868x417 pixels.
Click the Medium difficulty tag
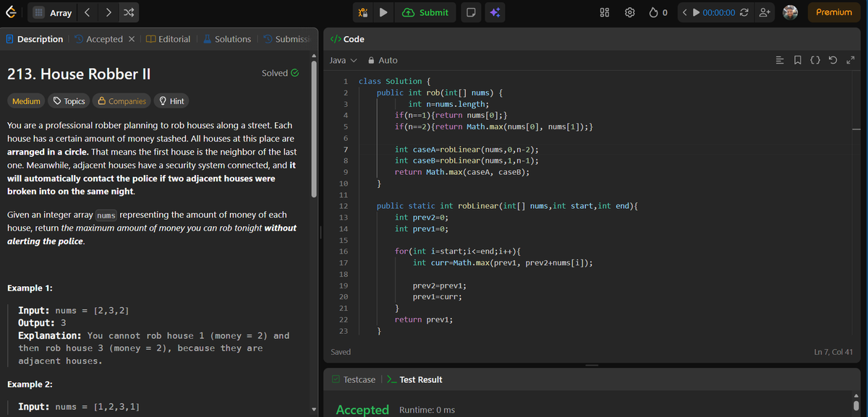tap(26, 101)
